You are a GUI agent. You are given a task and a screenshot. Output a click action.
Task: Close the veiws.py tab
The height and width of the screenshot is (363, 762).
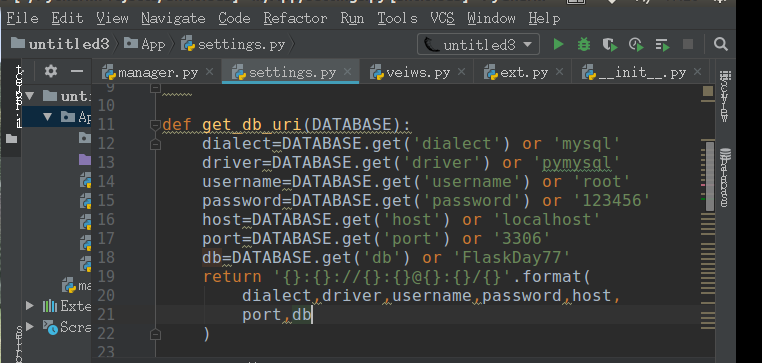click(462, 72)
